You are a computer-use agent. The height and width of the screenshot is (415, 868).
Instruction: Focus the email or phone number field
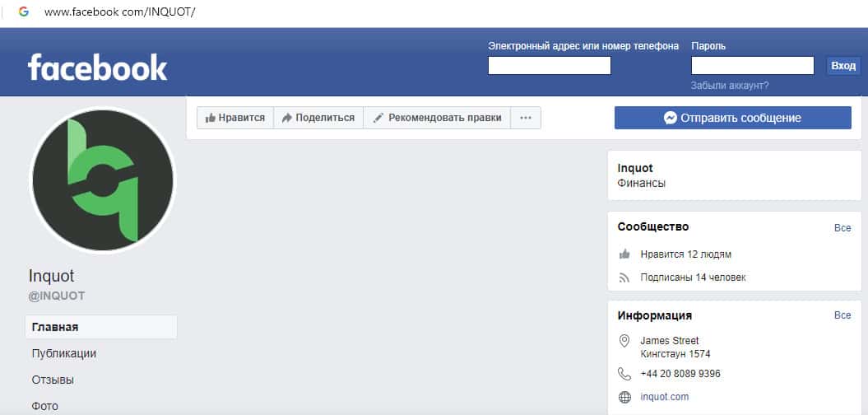pyautogui.click(x=549, y=65)
